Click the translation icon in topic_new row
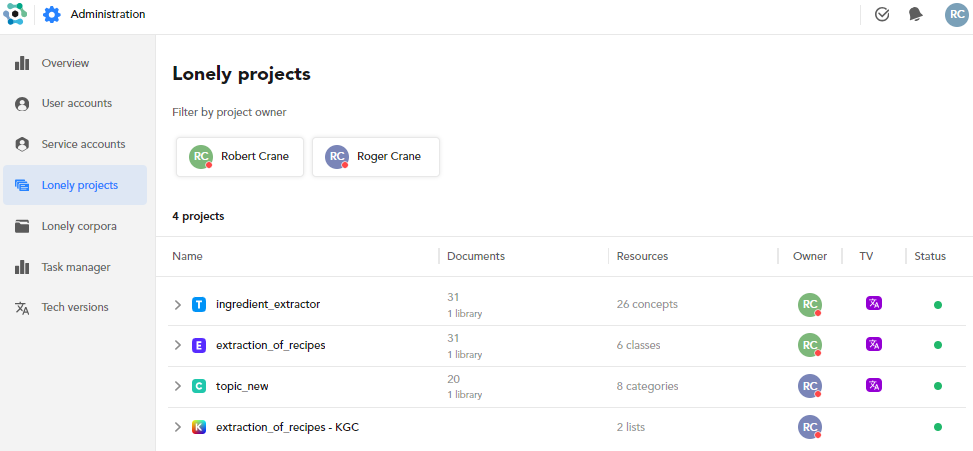 click(874, 385)
